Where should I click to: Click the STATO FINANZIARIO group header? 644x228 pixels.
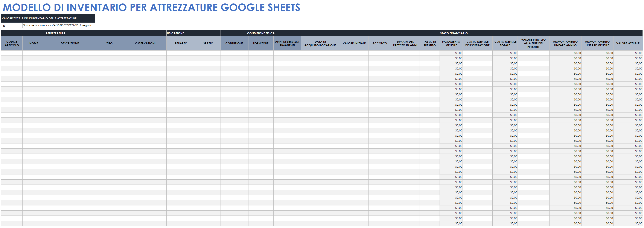472,33
